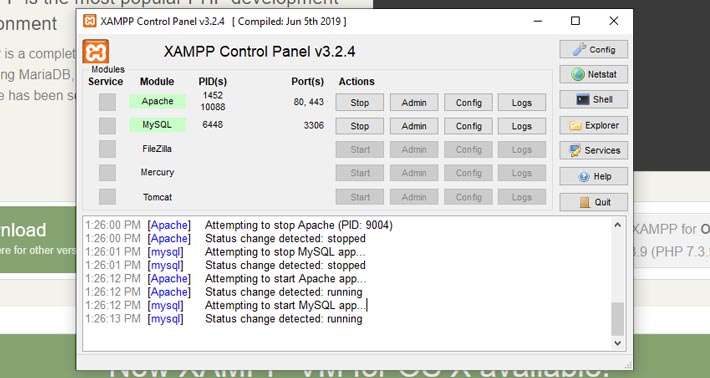The width and height of the screenshot is (710, 378).
Task: Start the Tomcat module
Action: tap(360, 197)
